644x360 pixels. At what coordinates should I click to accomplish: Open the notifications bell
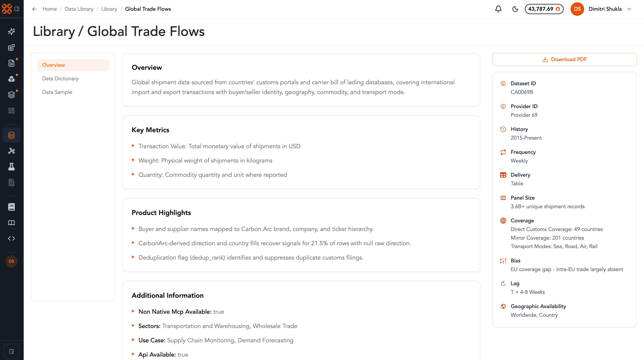pos(498,9)
